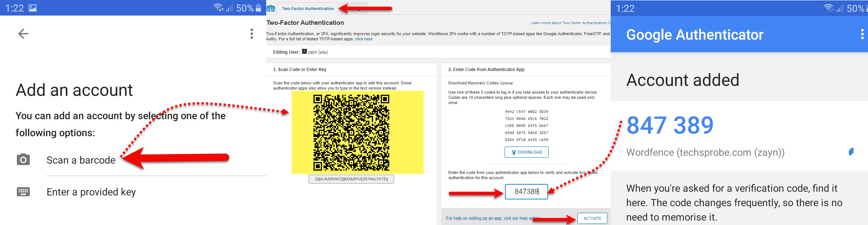This screenshot has height=225, width=868.
Task: Click the 'Add an account' heading
Action: pos(74,90)
